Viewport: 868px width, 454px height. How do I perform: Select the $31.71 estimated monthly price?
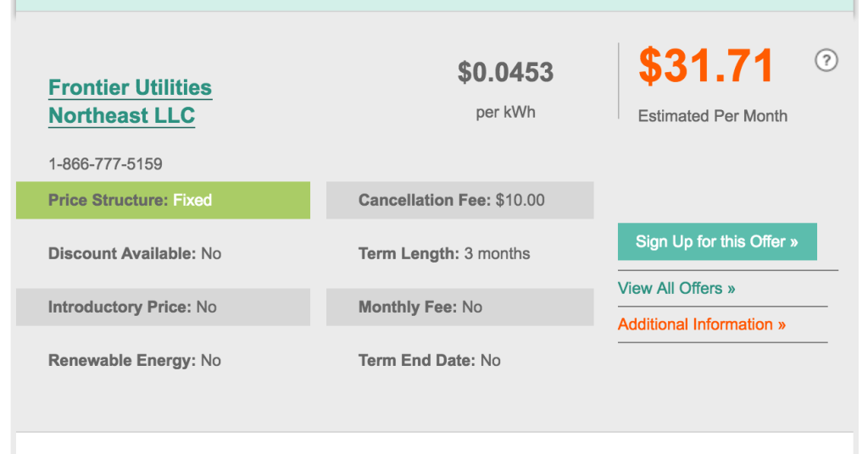pyautogui.click(x=706, y=66)
